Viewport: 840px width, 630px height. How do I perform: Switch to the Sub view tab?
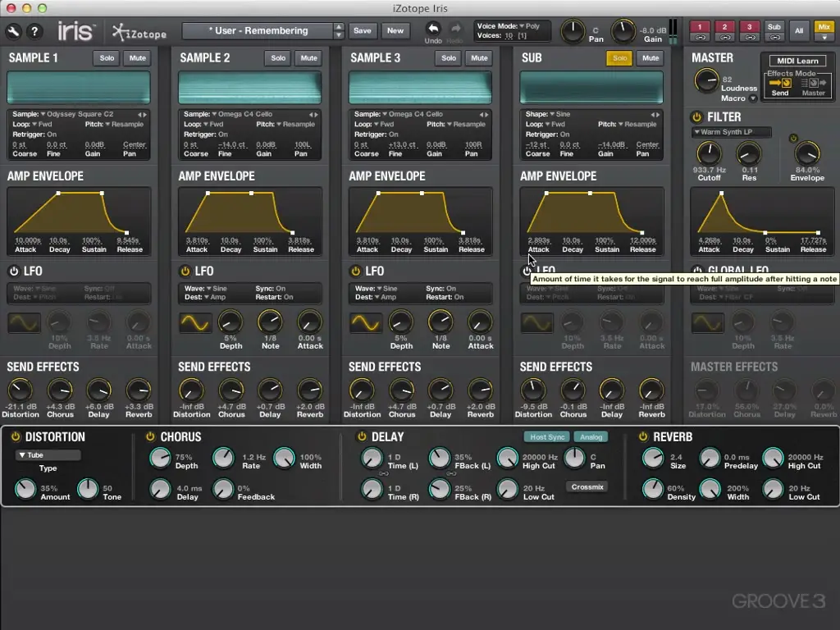(774, 27)
